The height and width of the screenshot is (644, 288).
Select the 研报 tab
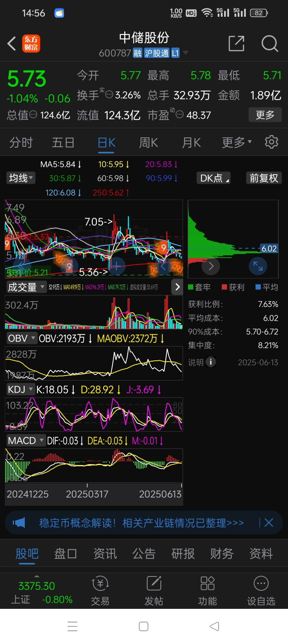[x=183, y=554]
